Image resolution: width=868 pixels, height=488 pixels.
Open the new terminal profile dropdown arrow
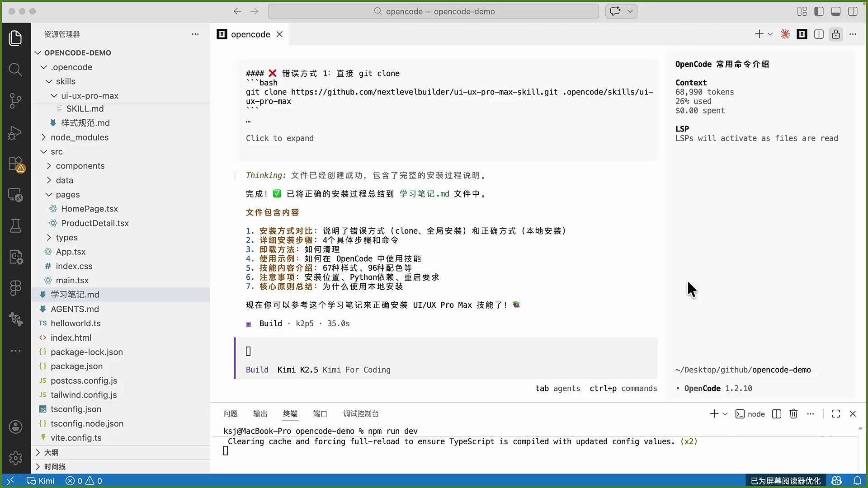click(x=725, y=413)
